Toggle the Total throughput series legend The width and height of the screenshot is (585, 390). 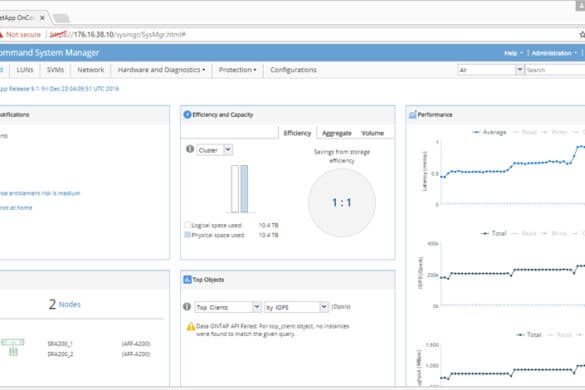pyautogui.click(x=528, y=334)
